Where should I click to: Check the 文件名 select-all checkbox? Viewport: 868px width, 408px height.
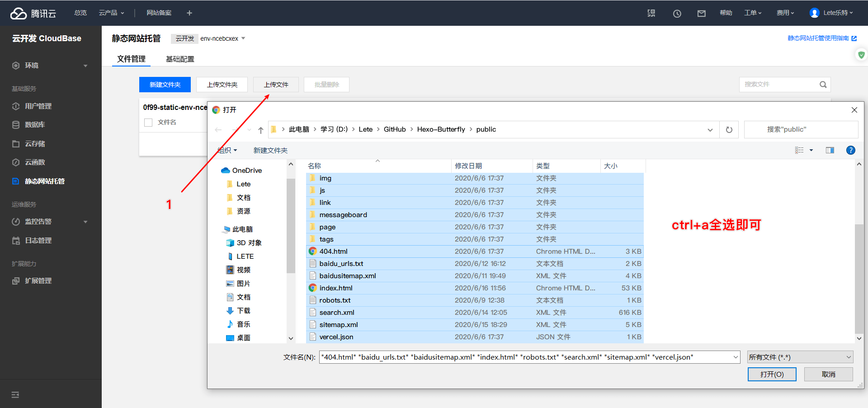point(148,123)
